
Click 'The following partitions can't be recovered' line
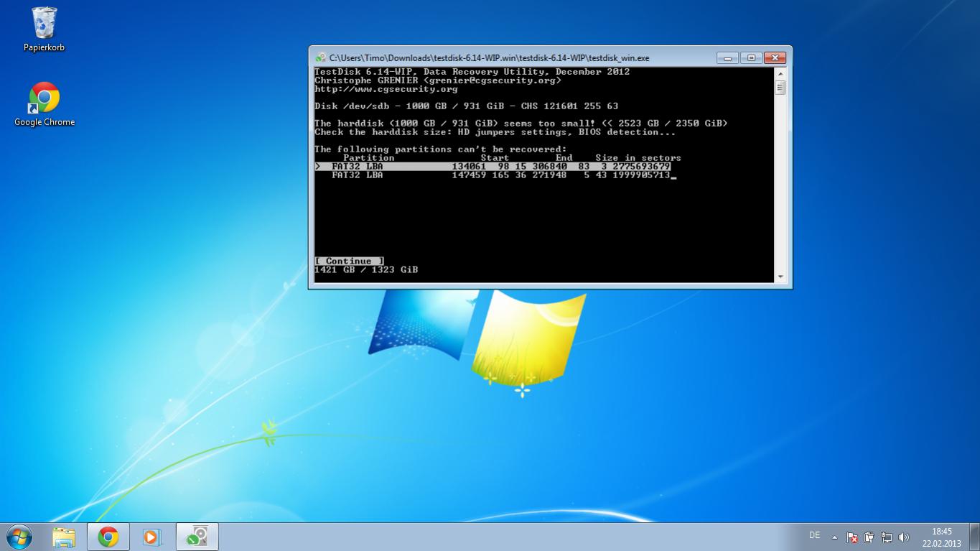point(441,149)
